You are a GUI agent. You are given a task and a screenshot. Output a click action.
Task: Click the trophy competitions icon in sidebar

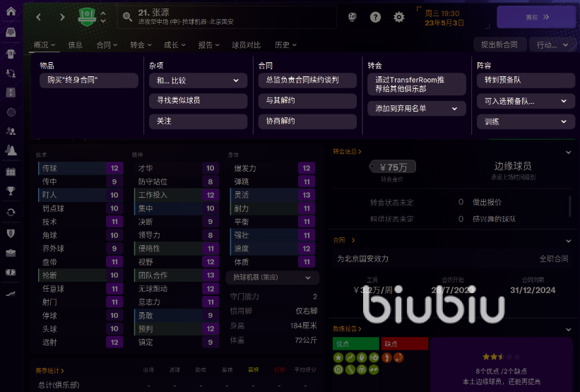[11, 191]
